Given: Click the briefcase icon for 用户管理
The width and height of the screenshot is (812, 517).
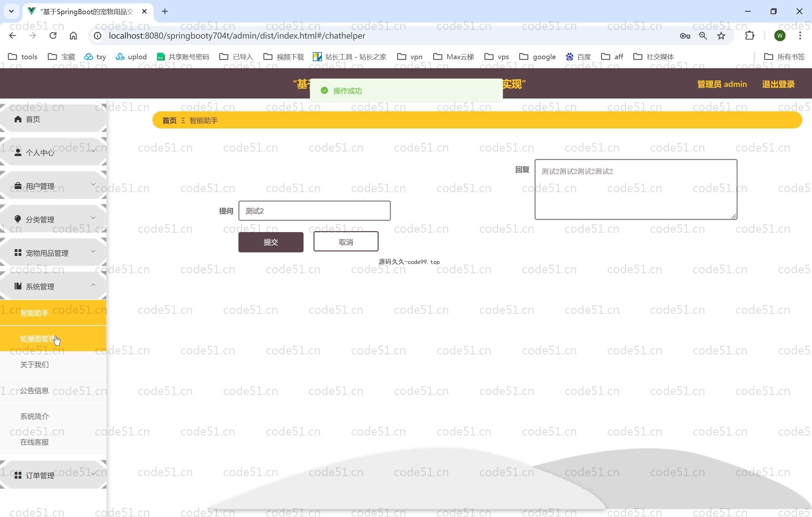Looking at the screenshot, I should click(18, 185).
